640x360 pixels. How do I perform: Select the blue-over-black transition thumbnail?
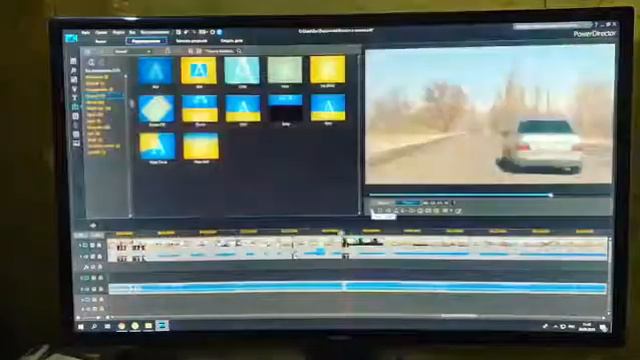point(285,108)
